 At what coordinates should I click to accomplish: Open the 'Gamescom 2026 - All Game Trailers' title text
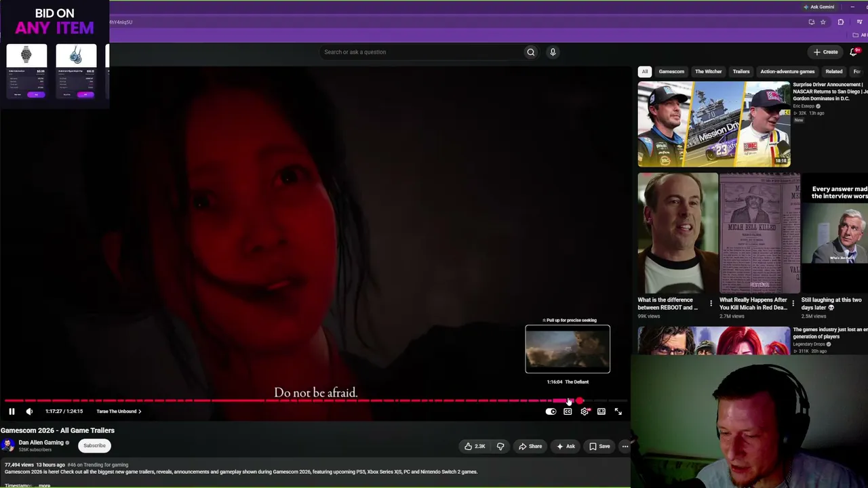58,430
